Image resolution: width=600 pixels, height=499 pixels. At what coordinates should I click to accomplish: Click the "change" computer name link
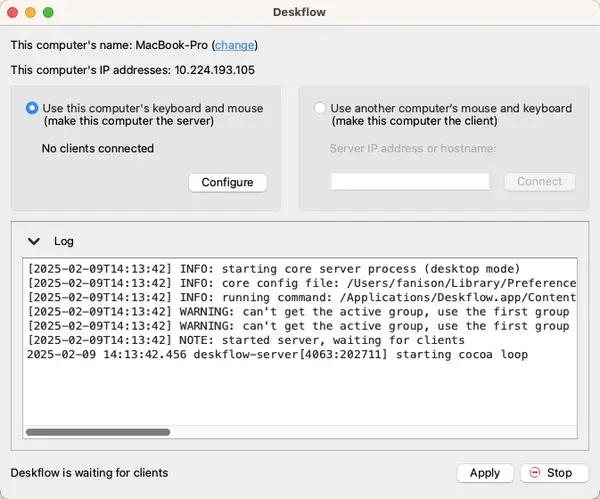(x=235, y=45)
